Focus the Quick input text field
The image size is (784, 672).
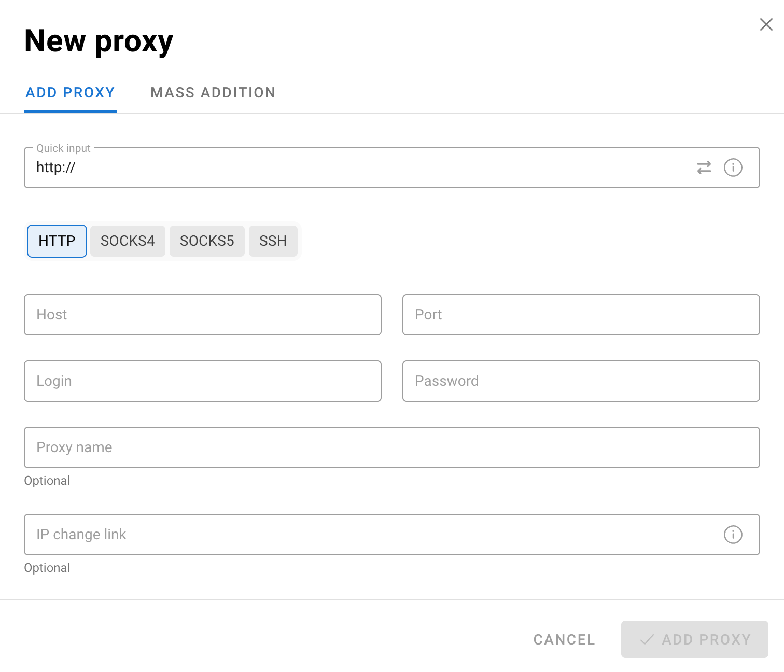point(358,167)
